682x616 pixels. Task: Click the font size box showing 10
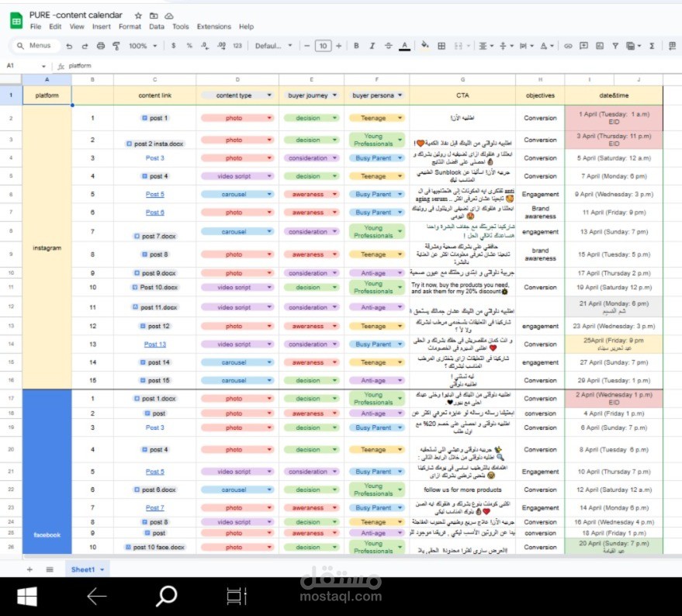323,46
